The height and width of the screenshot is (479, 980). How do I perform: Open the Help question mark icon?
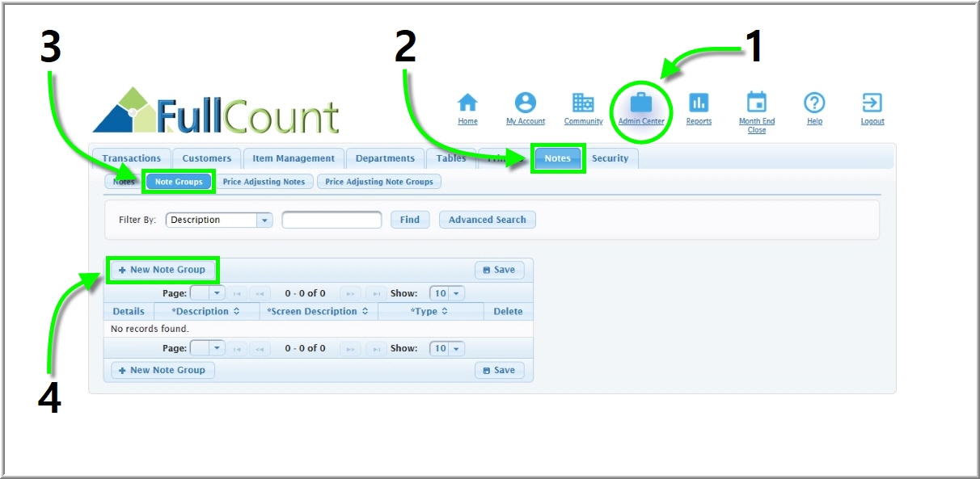point(814,103)
